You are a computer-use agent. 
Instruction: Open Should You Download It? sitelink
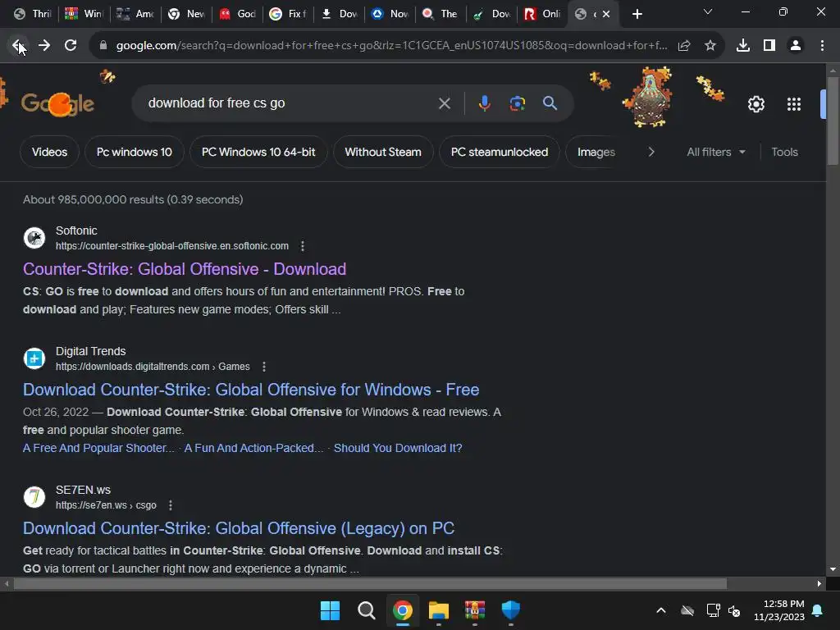tap(398, 448)
